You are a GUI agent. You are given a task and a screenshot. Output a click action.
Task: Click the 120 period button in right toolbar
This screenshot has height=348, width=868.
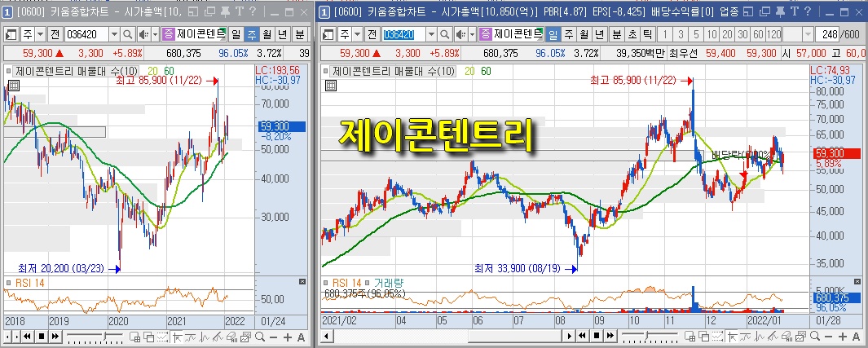pyautogui.click(x=774, y=35)
